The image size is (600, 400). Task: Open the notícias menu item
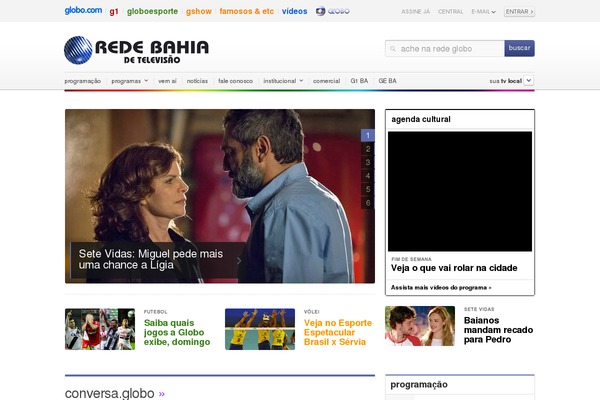[x=197, y=80]
